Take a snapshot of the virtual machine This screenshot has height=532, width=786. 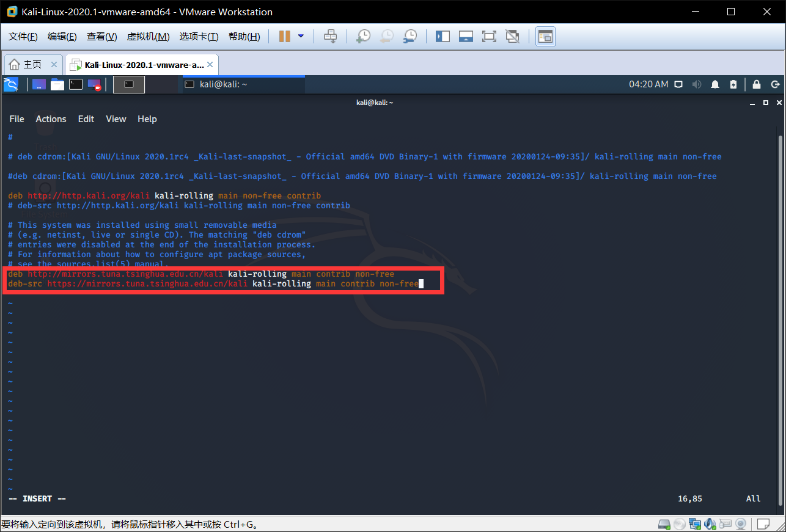363,37
